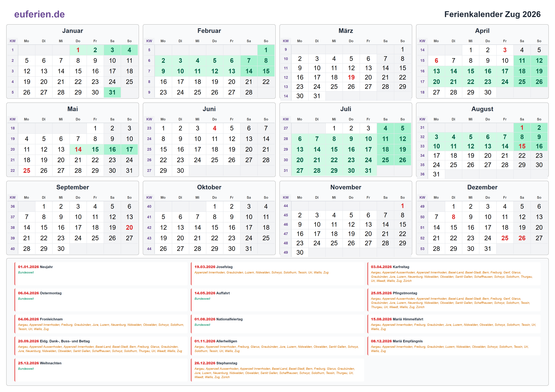This screenshot has height=392, width=555.
Task: Click the 15.08.2026 Mariä Himmelfahrt entry
Action: (x=454, y=324)
